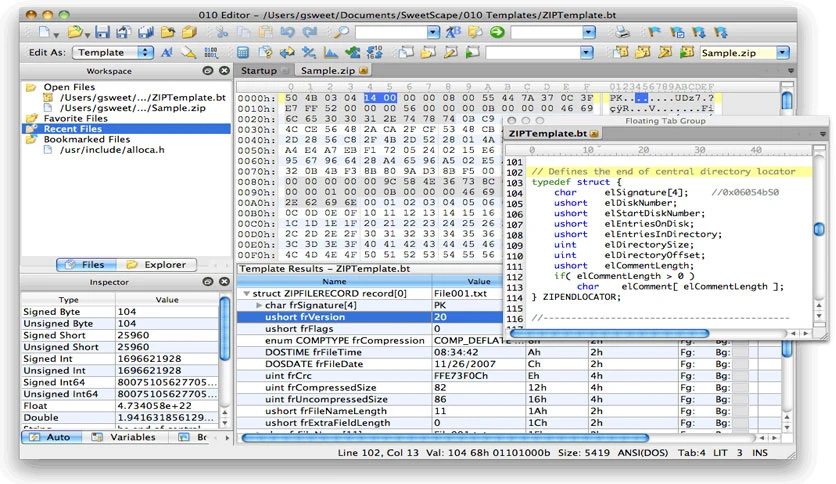
Task: Select the Variables tab in Inspector
Action: pos(125,437)
